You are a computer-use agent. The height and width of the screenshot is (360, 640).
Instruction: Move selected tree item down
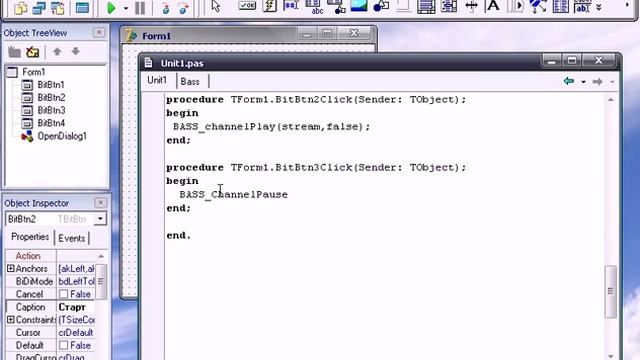point(76,51)
